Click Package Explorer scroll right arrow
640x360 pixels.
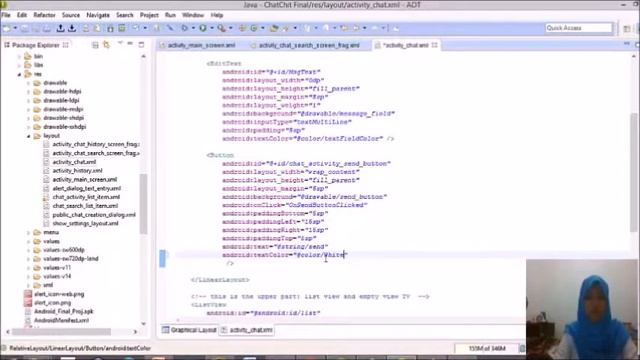(x=135, y=332)
